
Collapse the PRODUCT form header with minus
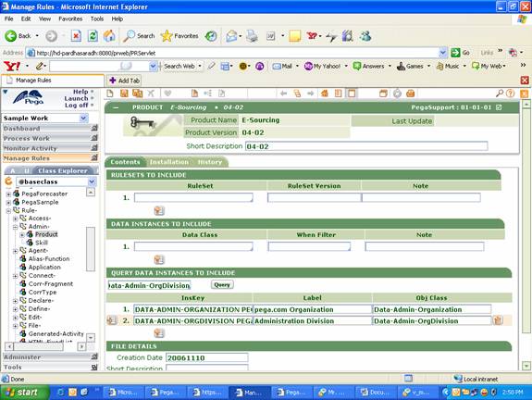coord(116,107)
